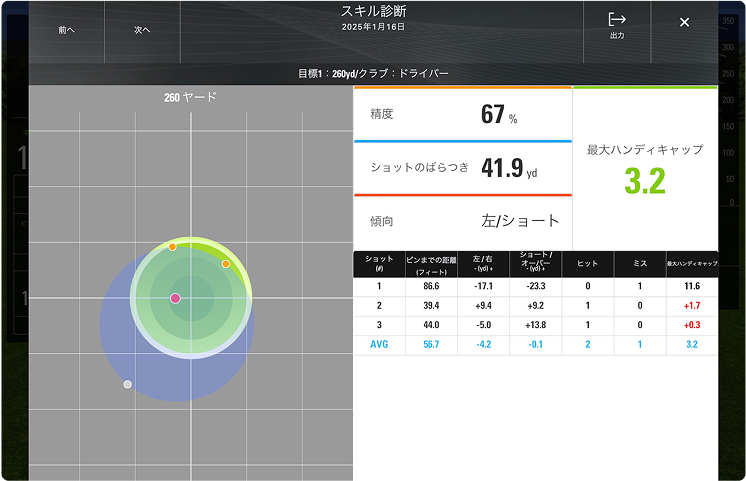Viewport: 746px width, 481px height.
Task: Go to next page with 次へ
Action: point(142,30)
